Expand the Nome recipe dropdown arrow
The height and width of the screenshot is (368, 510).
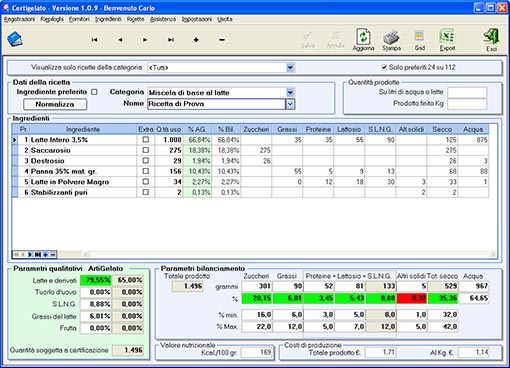pyautogui.click(x=290, y=104)
